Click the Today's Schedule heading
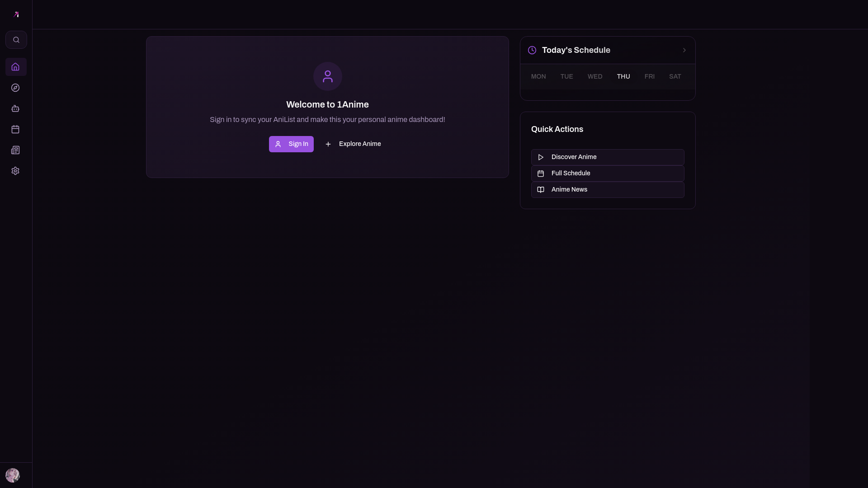This screenshot has width=868, height=488. (576, 50)
